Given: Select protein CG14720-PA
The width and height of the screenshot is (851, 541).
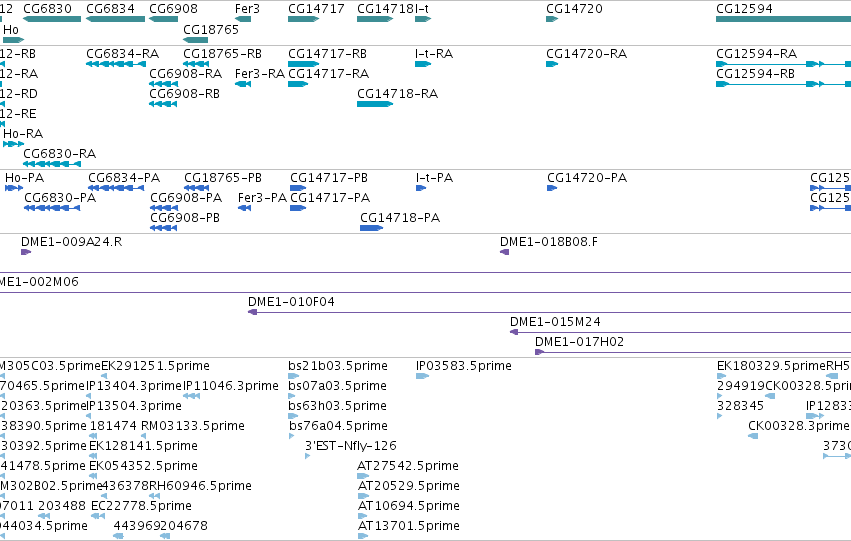Looking at the screenshot, I should (552, 188).
